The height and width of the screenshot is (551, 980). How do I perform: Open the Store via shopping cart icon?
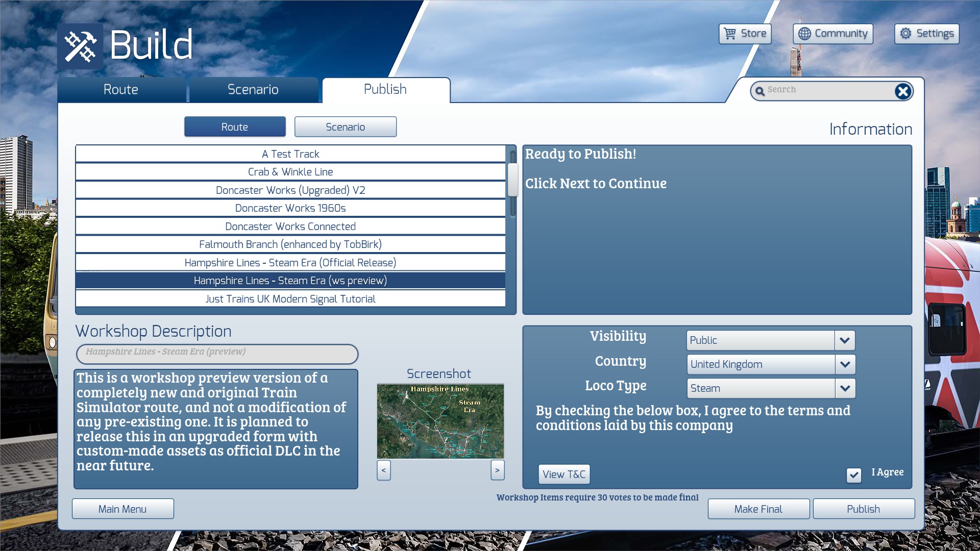pos(730,34)
